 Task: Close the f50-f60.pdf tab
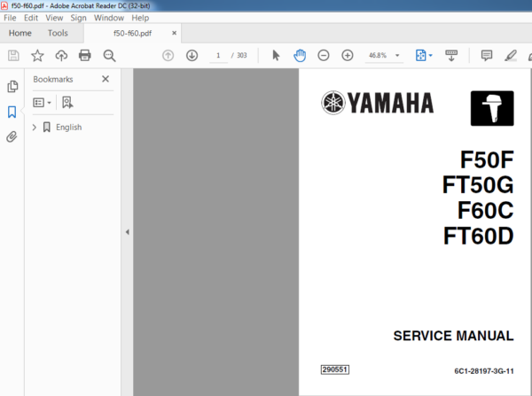174,33
